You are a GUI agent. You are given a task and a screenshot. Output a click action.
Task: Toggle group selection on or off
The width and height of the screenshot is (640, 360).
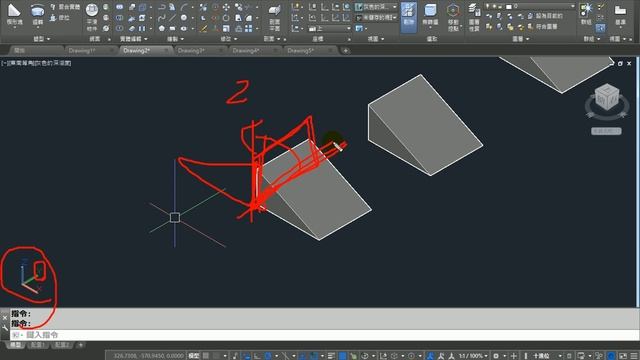click(600, 28)
